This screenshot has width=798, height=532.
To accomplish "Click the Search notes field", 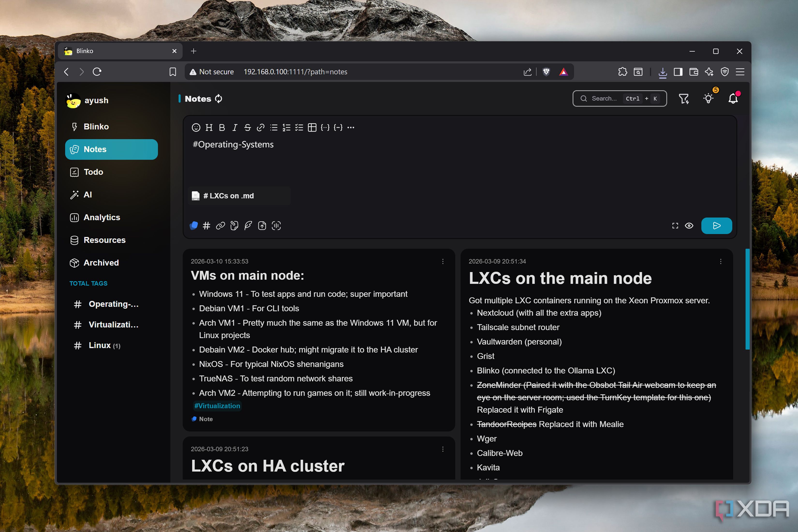I will coord(620,99).
